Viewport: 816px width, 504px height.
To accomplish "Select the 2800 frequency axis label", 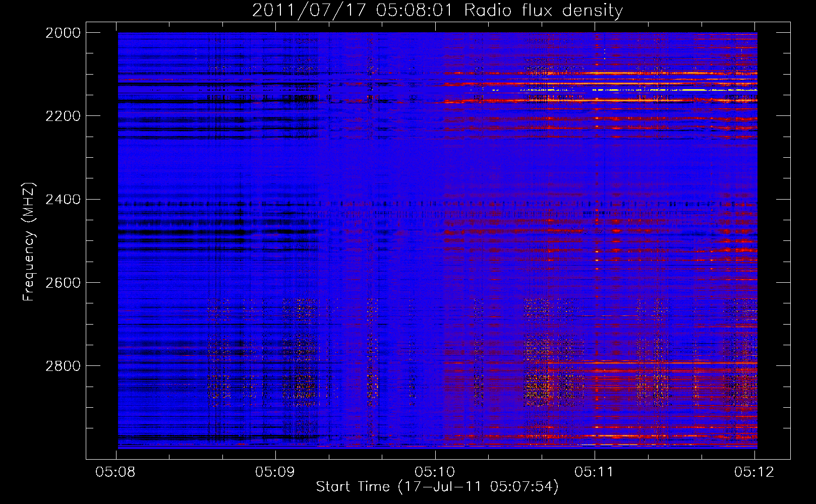I will point(63,366).
